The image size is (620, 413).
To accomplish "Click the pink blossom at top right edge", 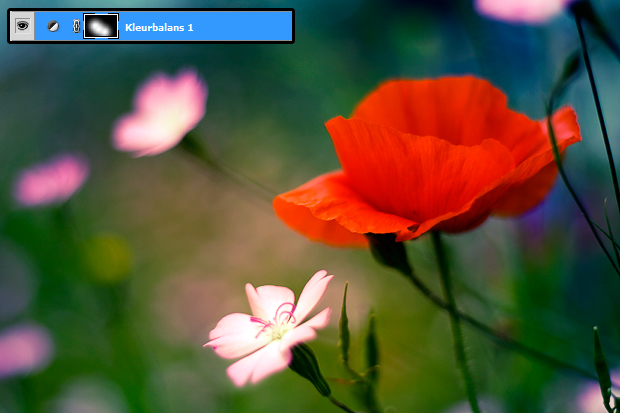I will 520,9.
